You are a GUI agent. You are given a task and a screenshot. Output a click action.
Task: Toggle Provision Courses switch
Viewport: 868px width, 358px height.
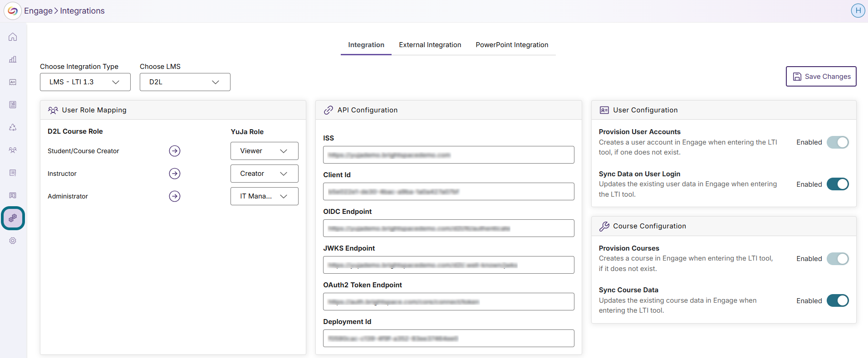pyautogui.click(x=838, y=259)
